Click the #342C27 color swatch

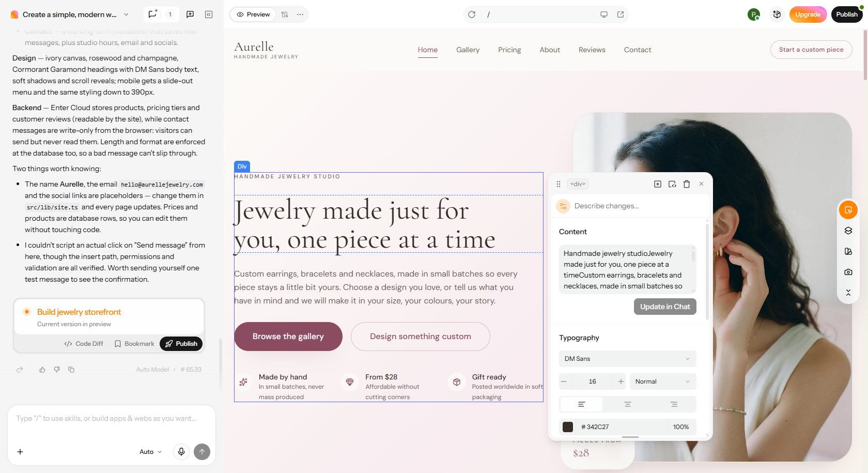tap(568, 427)
